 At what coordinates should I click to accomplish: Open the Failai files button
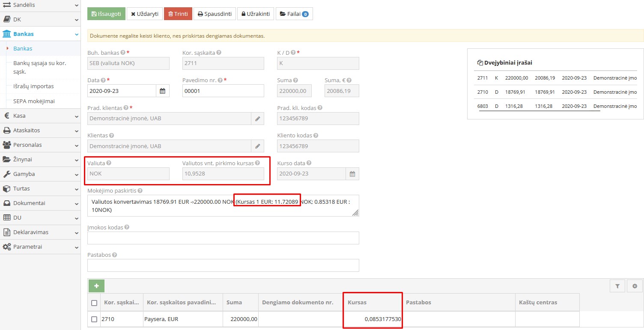(x=294, y=14)
